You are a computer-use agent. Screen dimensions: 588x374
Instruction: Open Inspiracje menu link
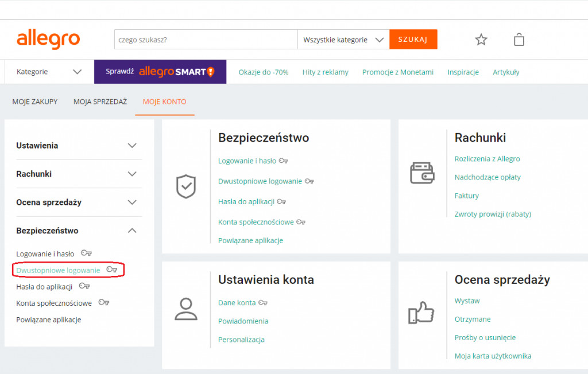463,72
